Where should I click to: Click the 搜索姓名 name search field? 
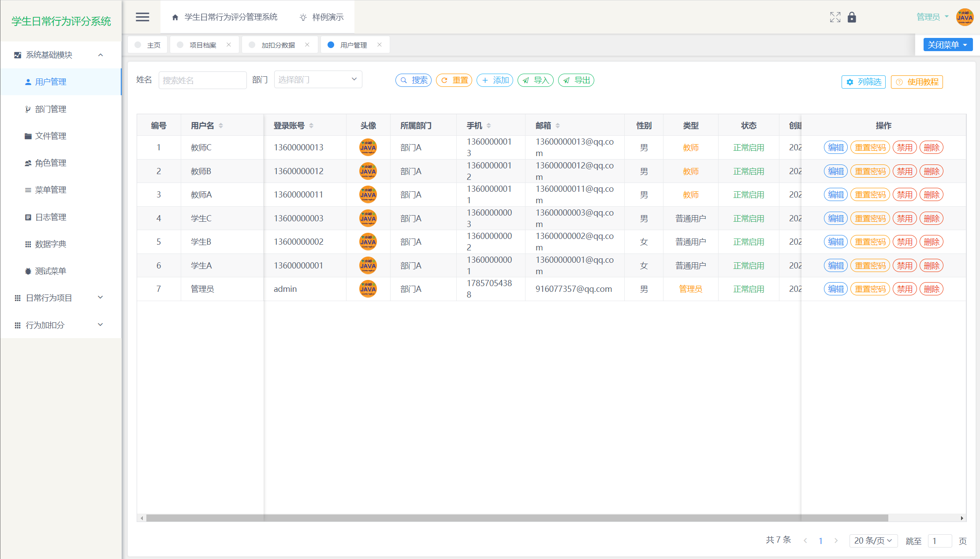click(202, 80)
